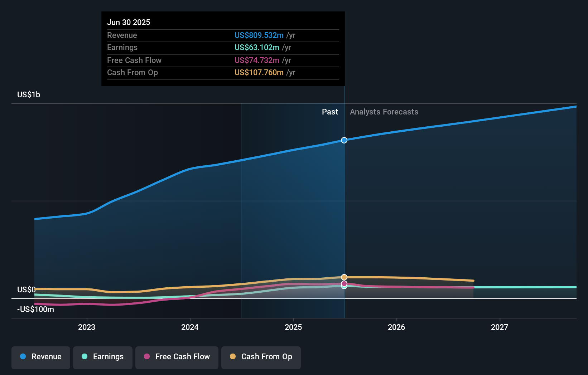Click the Jun 30 2025 tooltip date
The height and width of the screenshot is (375, 588).
click(129, 22)
